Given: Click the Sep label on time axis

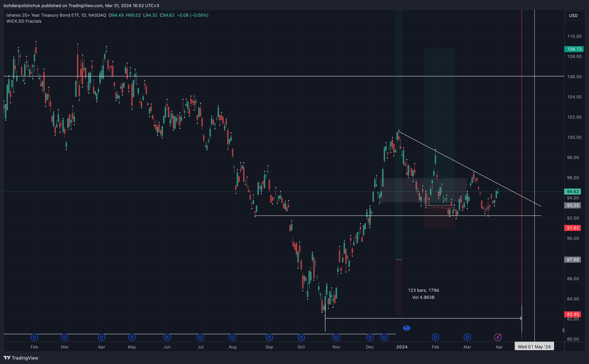Looking at the screenshot, I should [x=269, y=347].
